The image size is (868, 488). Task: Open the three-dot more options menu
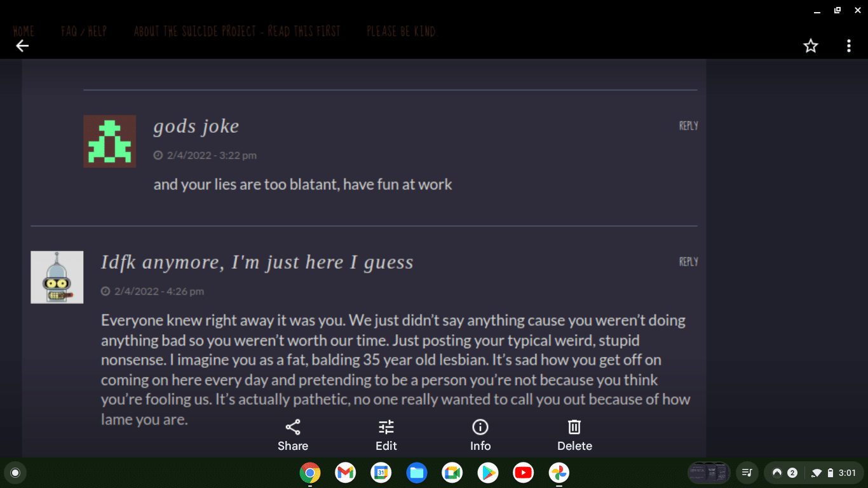849,46
